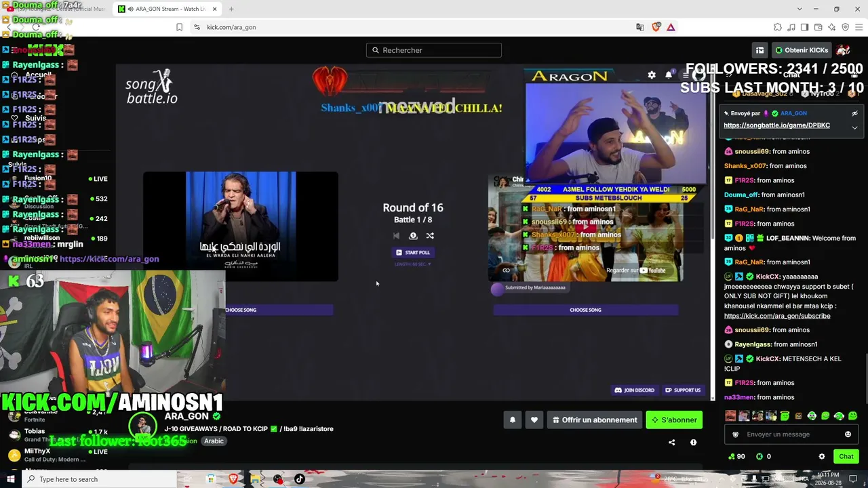The height and width of the screenshot is (488, 868).
Task: Bookmark this page with the bookmark icon
Action: point(179,27)
